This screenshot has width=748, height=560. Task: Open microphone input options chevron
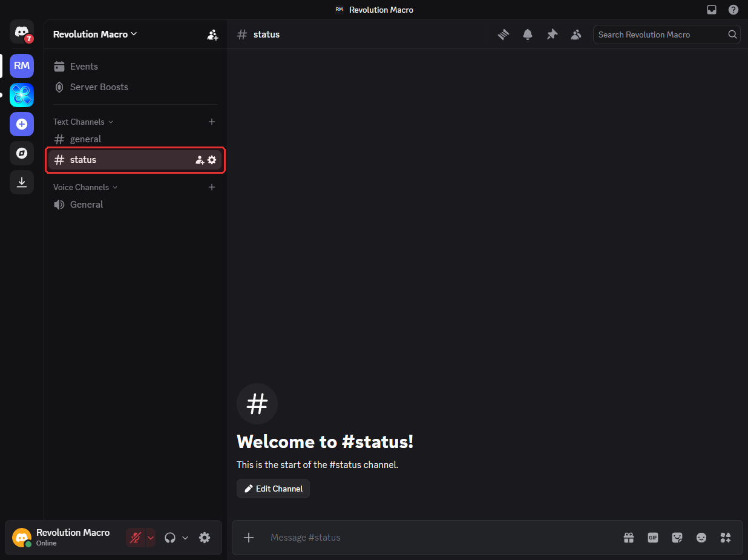tap(151, 538)
